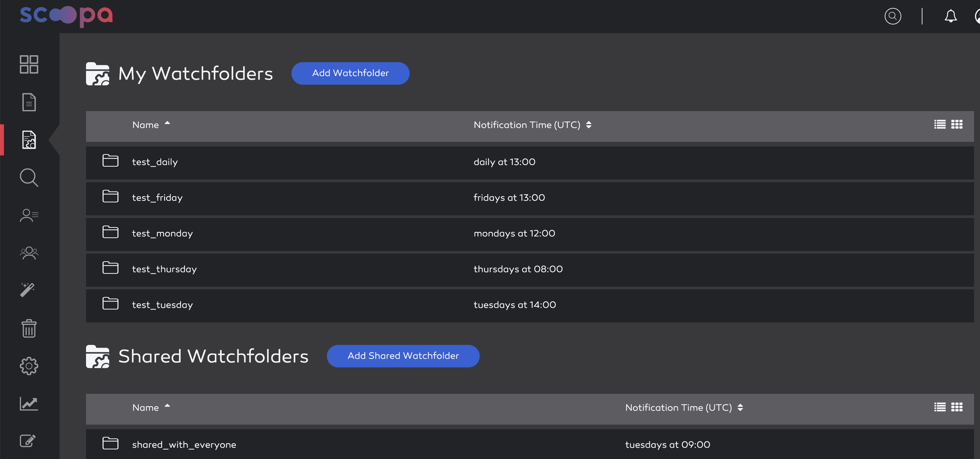
Task: Open the shared_with_everyone watchfolder
Action: [x=530, y=444]
